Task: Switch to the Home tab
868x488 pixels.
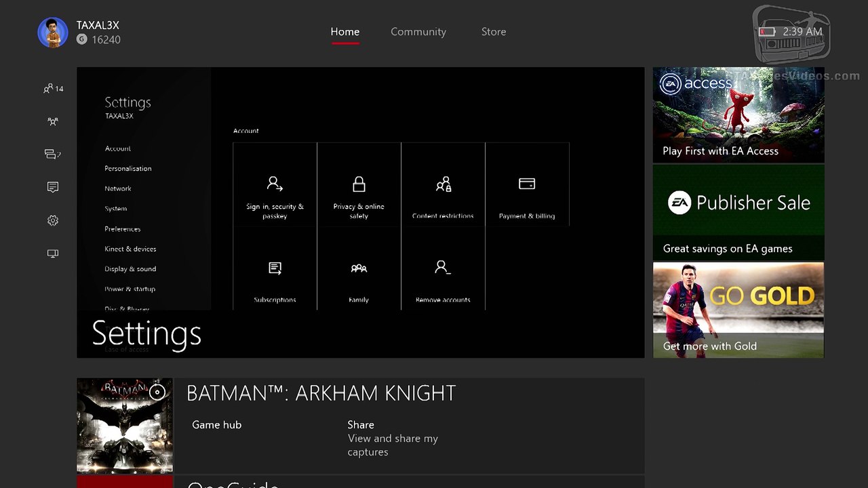Action: click(x=345, y=32)
